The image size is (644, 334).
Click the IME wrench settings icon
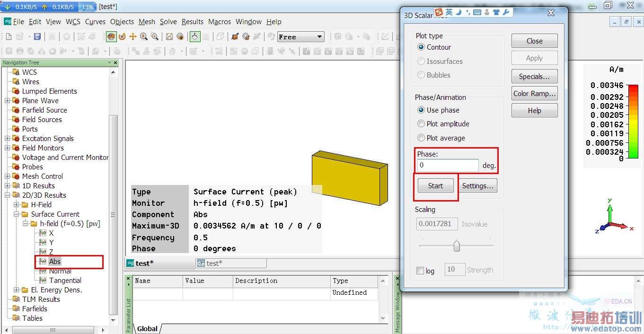[506, 12]
